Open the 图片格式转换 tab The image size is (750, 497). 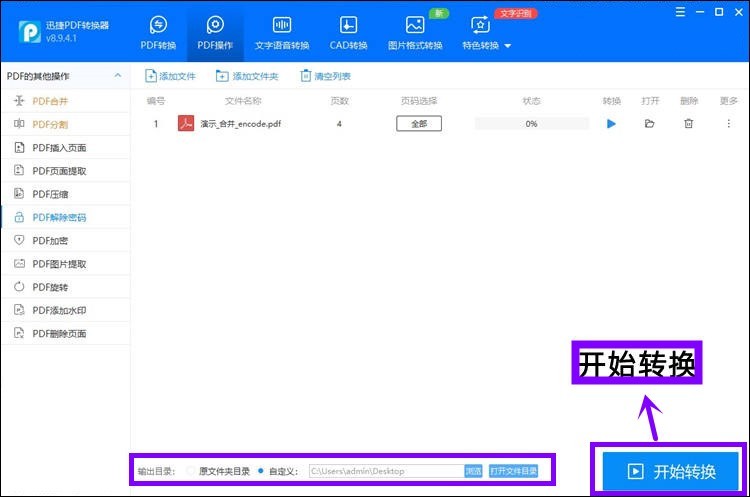[x=415, y=33]
